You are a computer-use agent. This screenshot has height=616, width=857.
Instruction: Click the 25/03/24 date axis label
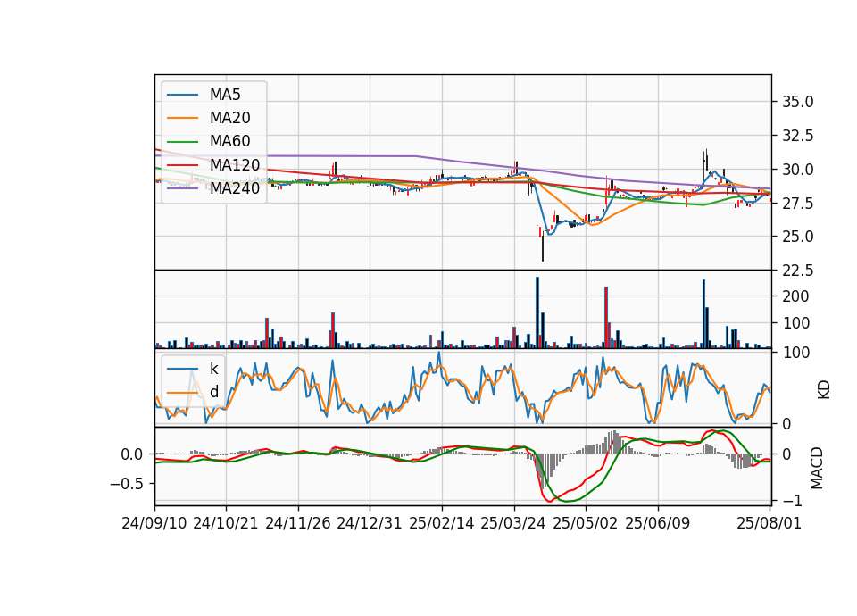click(513, 523)
